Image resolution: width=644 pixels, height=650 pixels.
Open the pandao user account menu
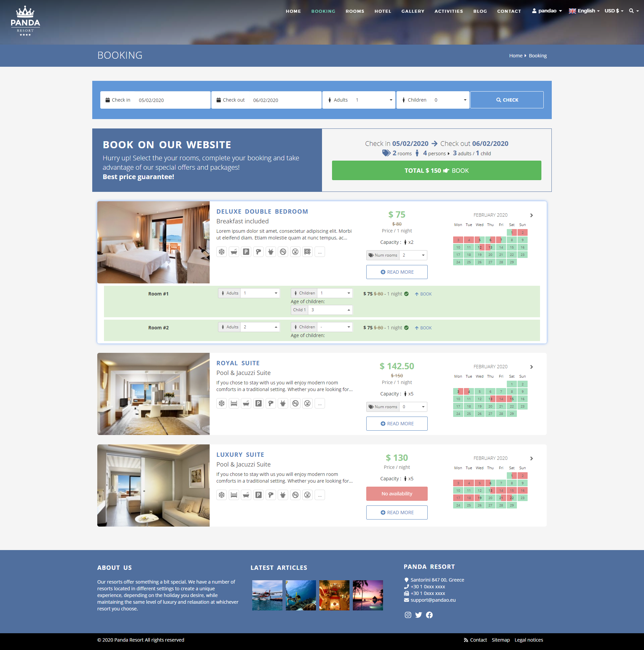point(547,11)
